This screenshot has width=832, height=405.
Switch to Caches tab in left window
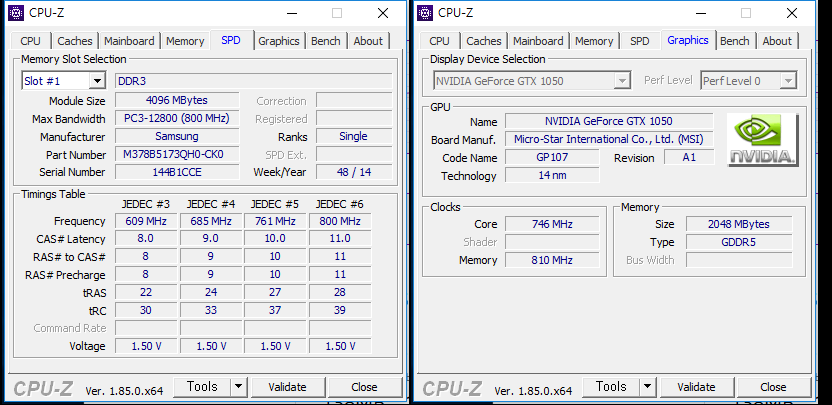click(x=75, y=41)
